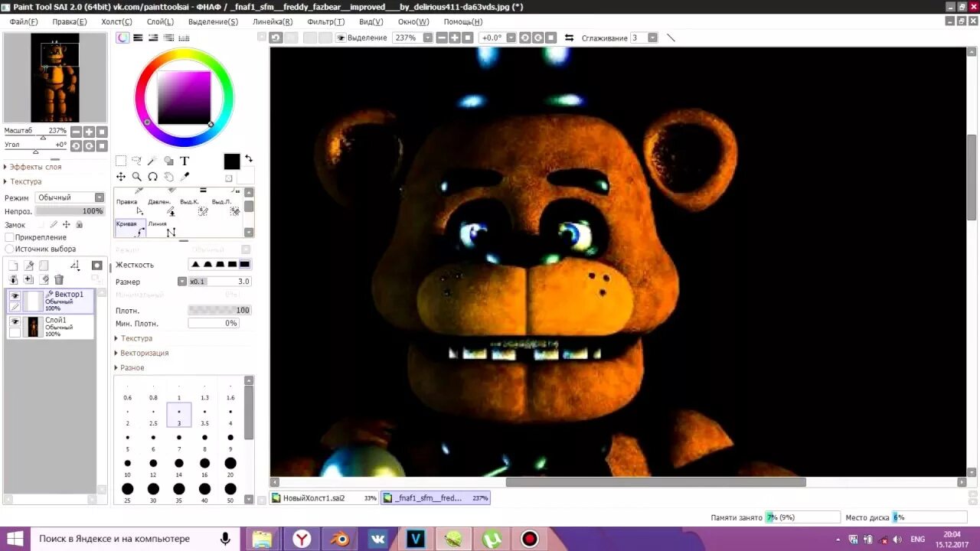Adjust the Непроз. opacity slider
The height and width of the screenshot is (551, 980).
click(x=70, y=211)
